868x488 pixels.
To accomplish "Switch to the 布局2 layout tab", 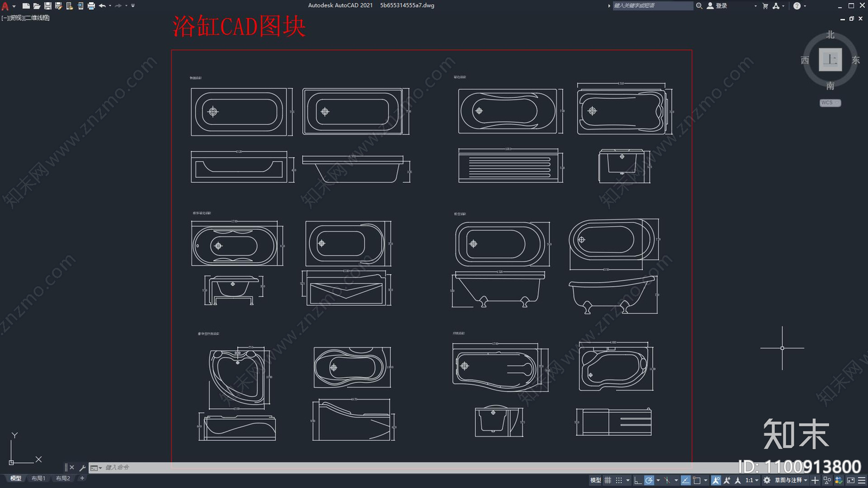I will click(63, 478).
